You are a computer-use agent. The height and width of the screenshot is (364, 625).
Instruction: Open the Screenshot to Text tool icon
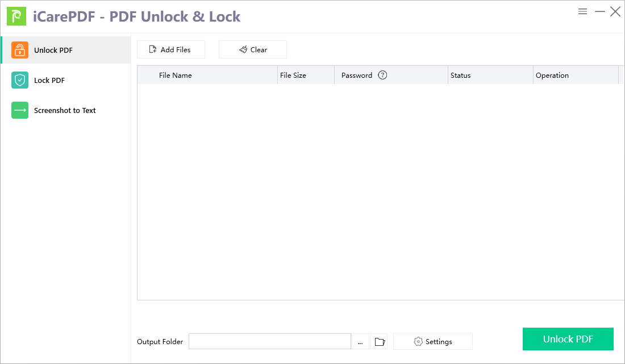pyautogui.click(x=20, y=110)
